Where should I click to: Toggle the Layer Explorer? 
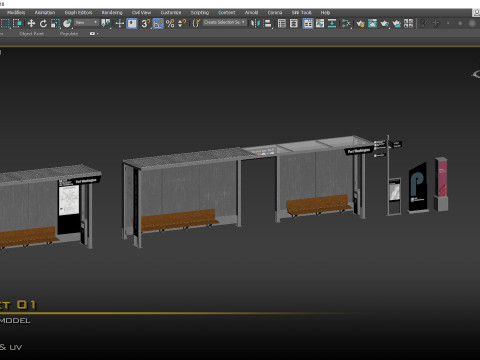(294, 23)
